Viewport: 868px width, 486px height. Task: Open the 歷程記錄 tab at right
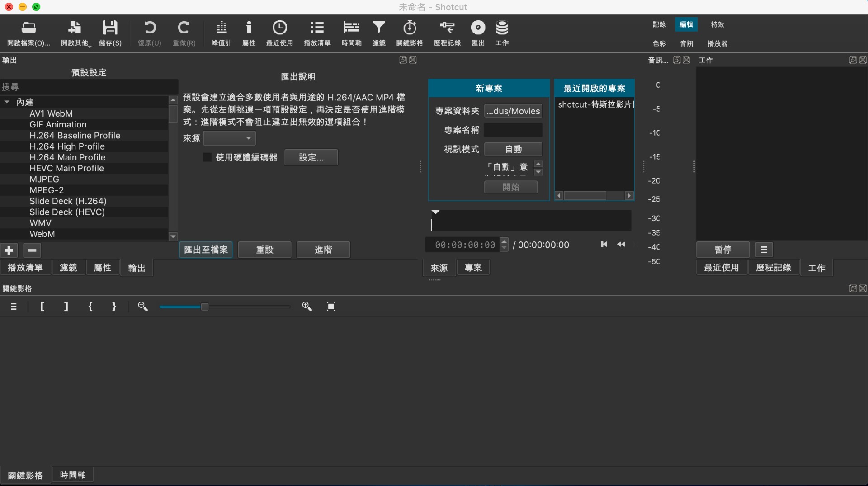pyautogui.click(x=774, y=268)
